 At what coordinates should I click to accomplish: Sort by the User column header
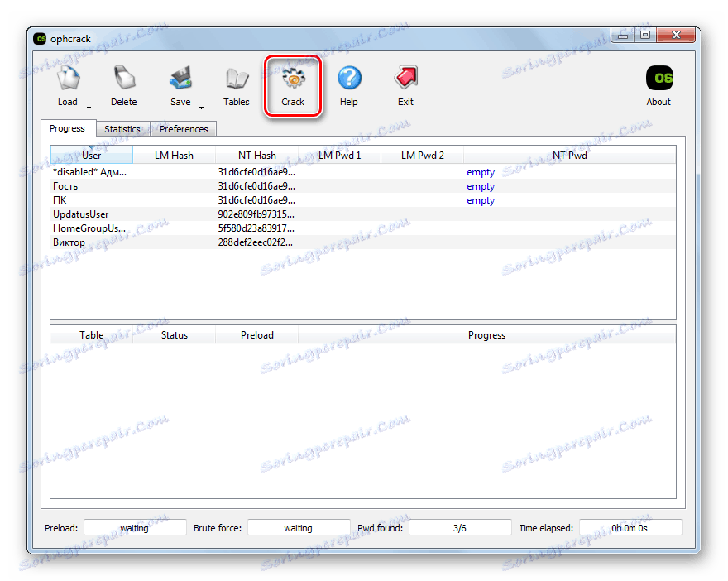coord(92,155)
